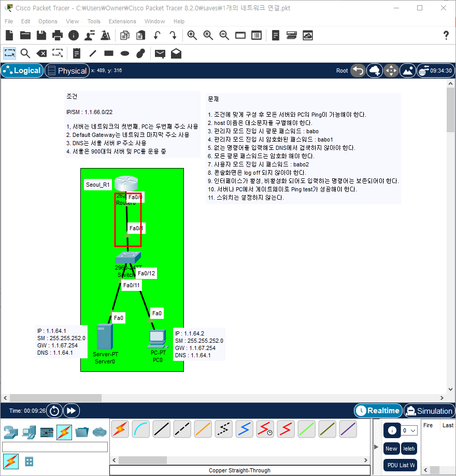Zoom out of the workspace
The width and height of the screenshot is (456, 476).
tap(224, 35)
